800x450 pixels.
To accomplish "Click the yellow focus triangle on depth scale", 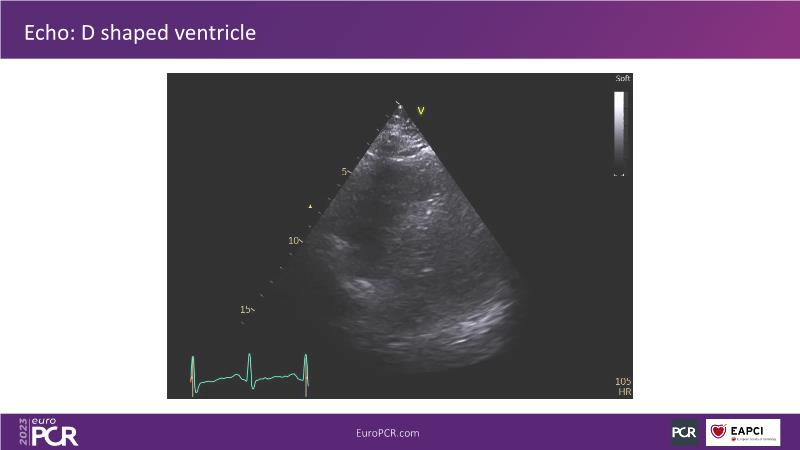I will [x=310, y=207].
